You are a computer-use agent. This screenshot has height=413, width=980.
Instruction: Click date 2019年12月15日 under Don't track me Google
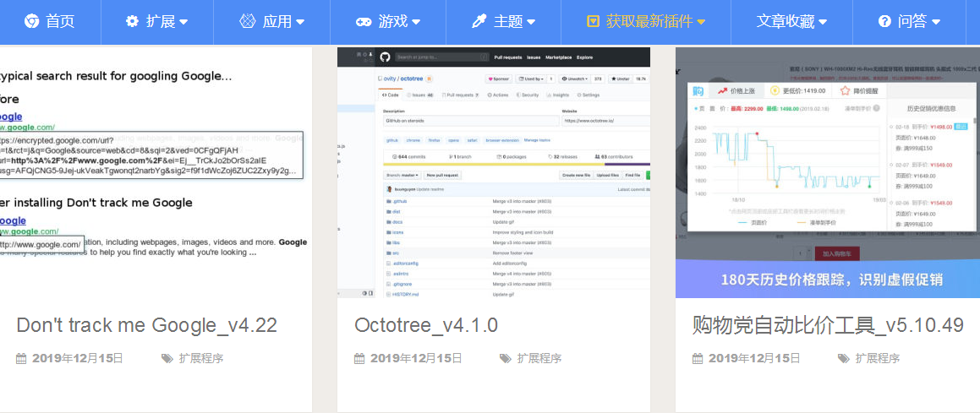pyautogui.click(x=78, y=359)
